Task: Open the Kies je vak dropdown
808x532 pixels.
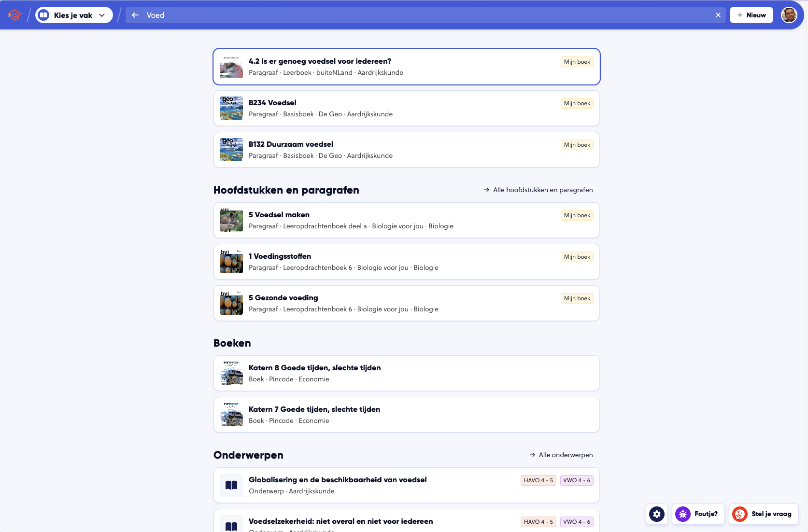Action: point(73,14)
